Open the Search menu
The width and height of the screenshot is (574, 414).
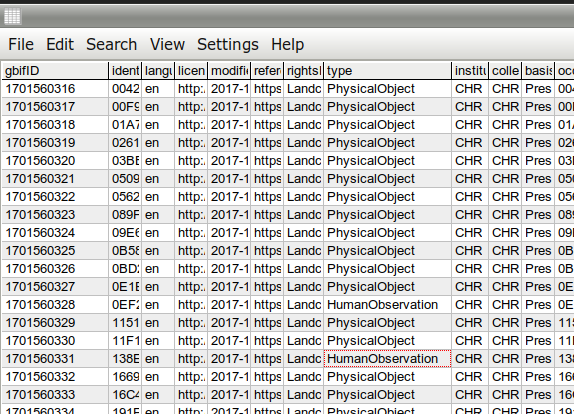(111, 45)
